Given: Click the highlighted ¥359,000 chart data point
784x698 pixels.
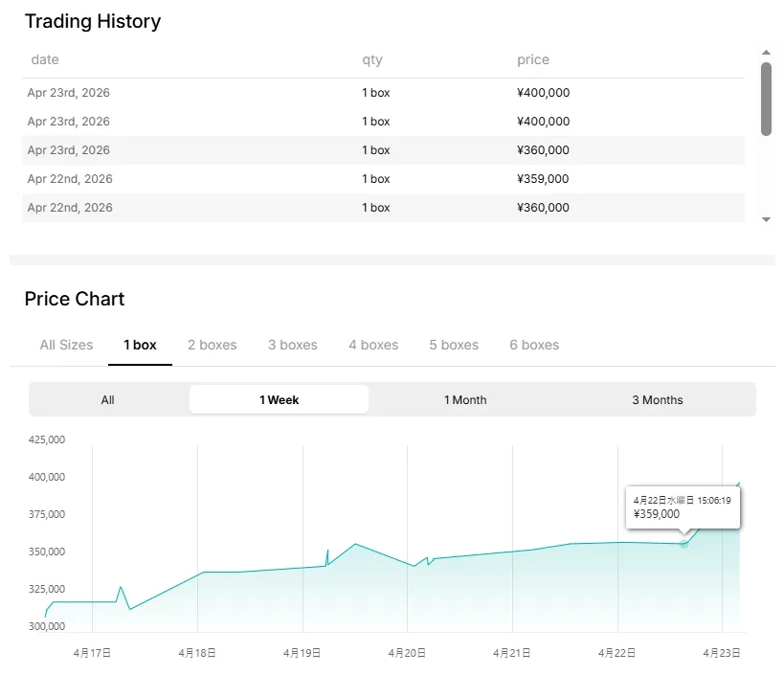Looking at the screenshot, I should click(683, 543).
